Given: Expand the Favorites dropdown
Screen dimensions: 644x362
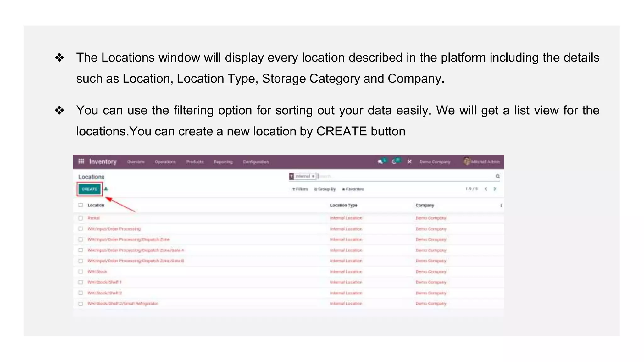Looking at the screenshot, I should tap(353, 189).
